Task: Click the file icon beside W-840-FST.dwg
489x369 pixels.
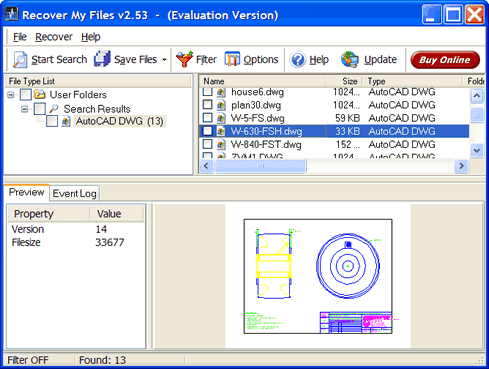Action: pyautogui.click(x=221, y=144)
